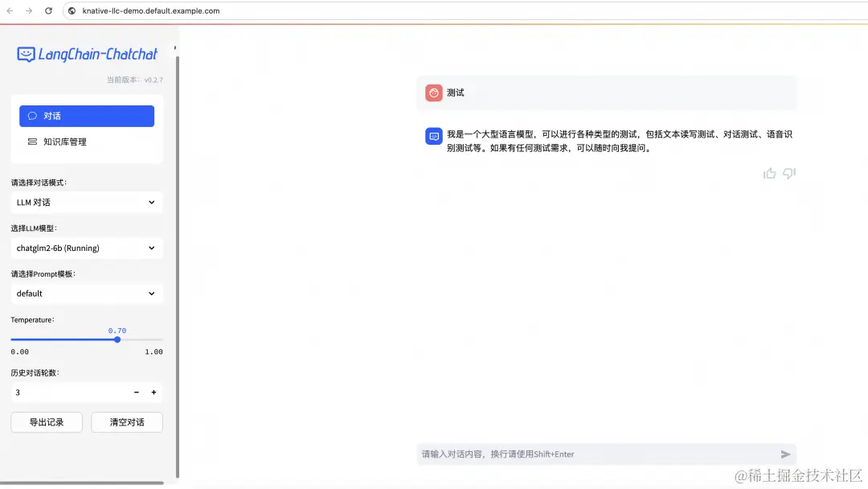This screenshot has width=868, height=489.
Task: Click the site info lock icon
Action: 72,11
